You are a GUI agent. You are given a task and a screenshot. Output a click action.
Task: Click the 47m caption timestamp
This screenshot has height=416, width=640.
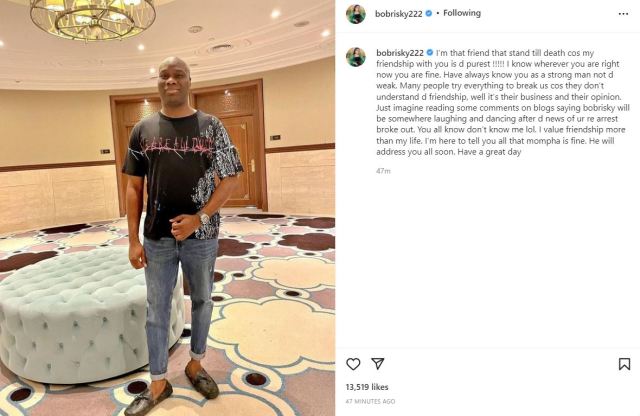point(383,171)
